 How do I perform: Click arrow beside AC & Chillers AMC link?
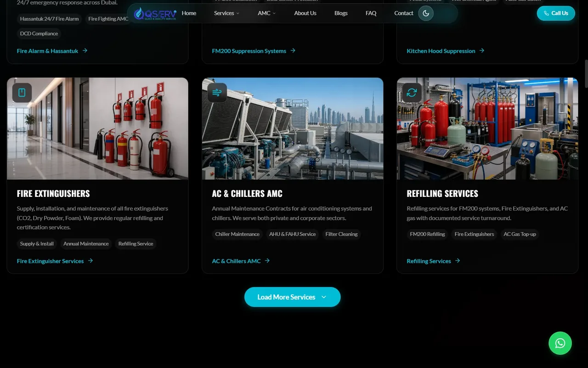coord(267,261)
